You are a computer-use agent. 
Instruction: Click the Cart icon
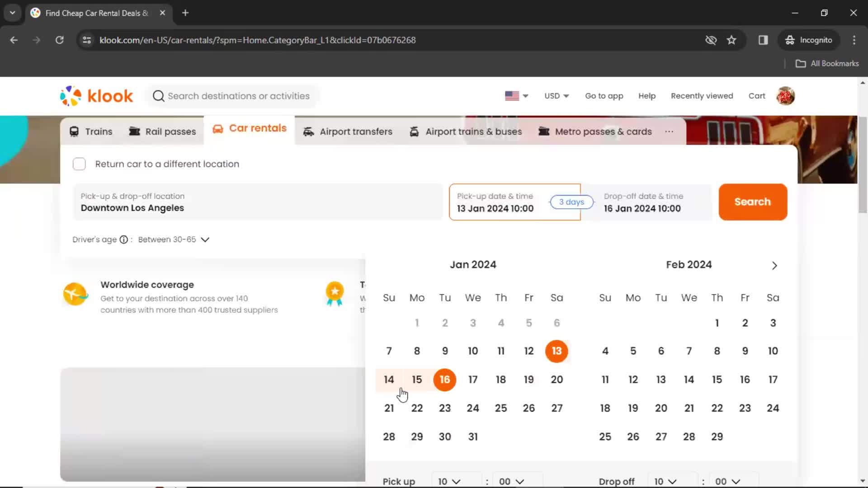point(757,96)
